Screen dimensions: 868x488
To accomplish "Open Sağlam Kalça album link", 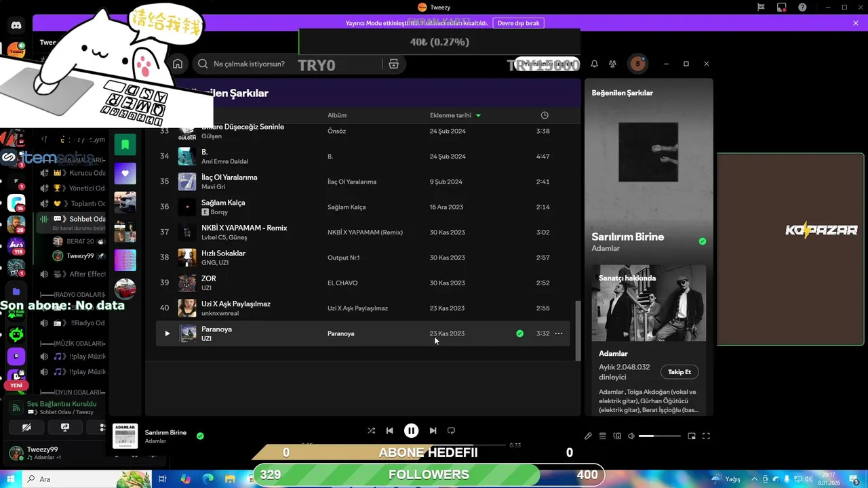I will click(347, 207).
